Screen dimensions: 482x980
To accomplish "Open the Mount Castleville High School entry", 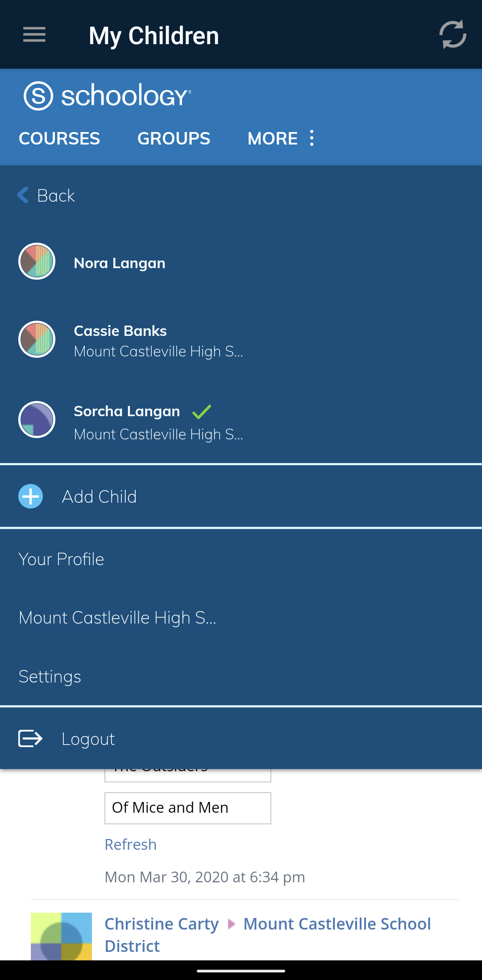I will pyautogui.click(x=117, y=618).
